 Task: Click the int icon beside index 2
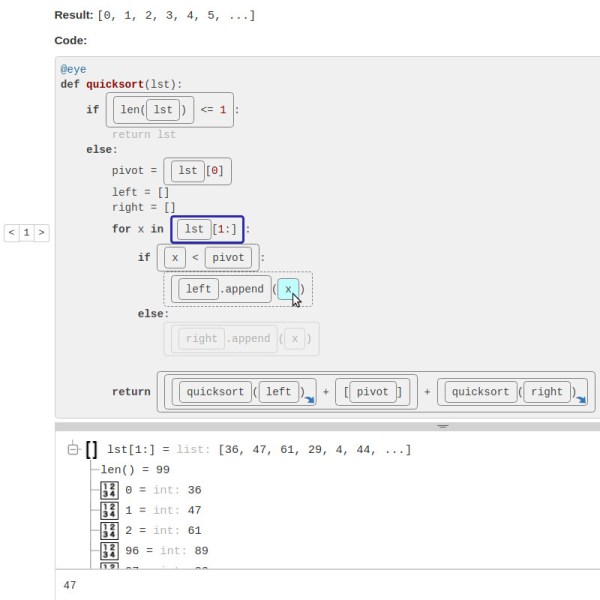pos(109,530)
